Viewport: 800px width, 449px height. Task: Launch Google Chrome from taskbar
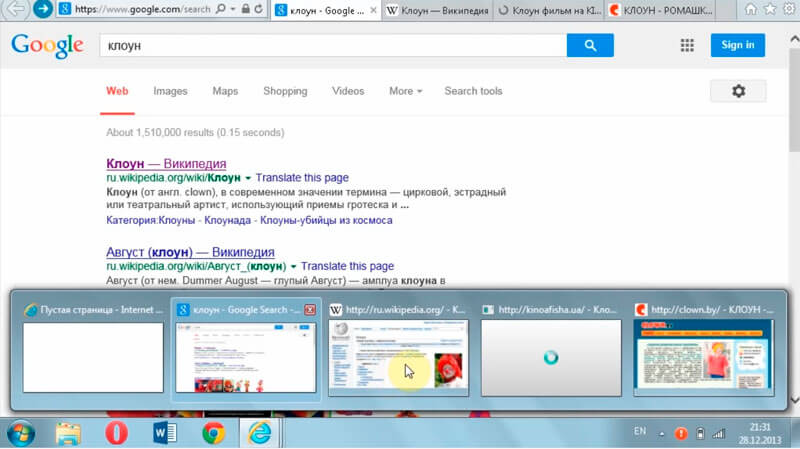[x=212, y=433]
